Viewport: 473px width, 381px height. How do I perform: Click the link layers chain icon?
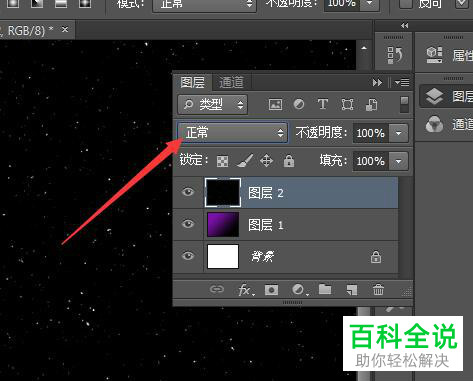217,289
